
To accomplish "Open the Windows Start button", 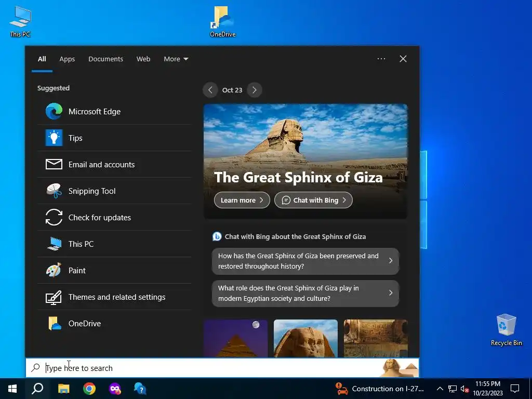I will (12, 389).
